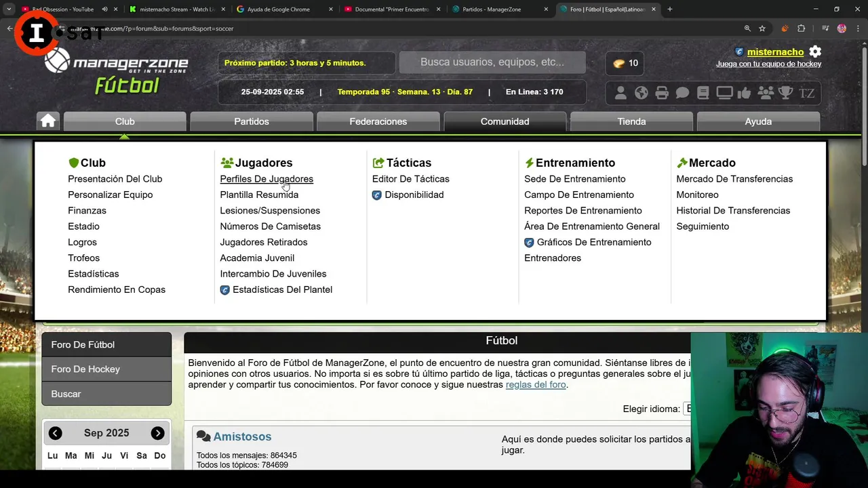The image size is (868, 488).
Task: Open Mercado De Transferencias
Action: [x=734, y=179]
